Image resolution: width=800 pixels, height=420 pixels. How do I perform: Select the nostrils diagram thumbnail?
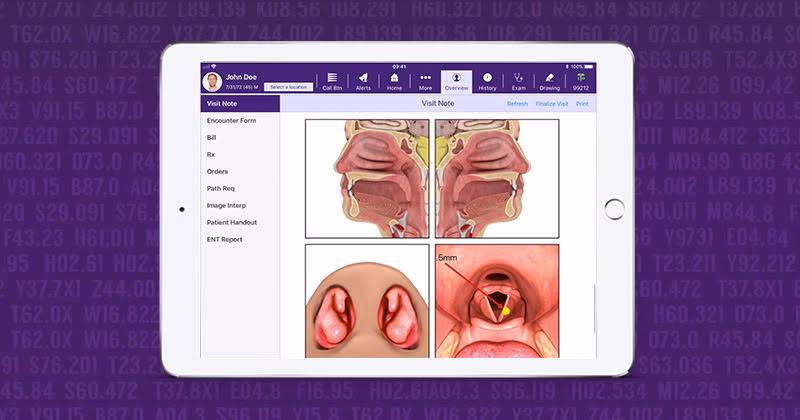pos(367,300)
